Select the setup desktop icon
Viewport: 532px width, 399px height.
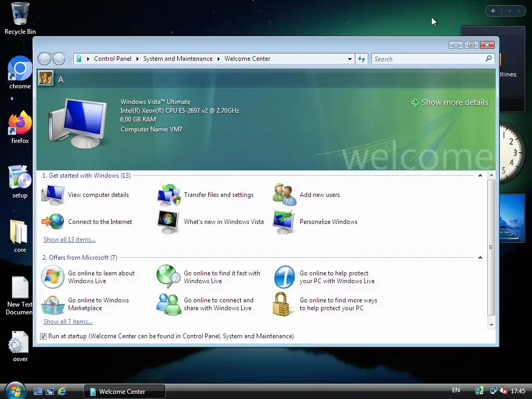point(20,181)
